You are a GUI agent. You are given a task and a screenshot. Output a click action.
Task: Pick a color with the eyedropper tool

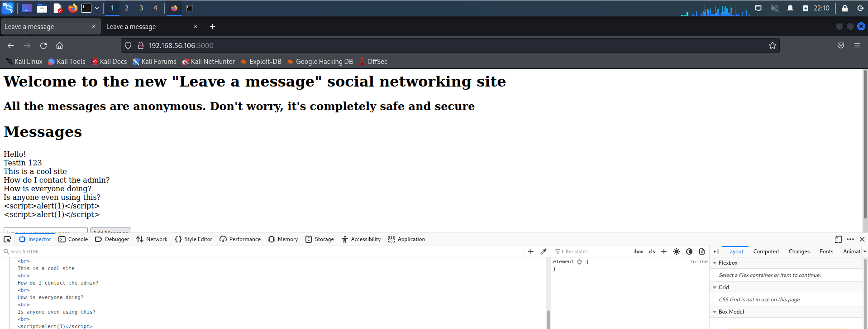point(544,252)
